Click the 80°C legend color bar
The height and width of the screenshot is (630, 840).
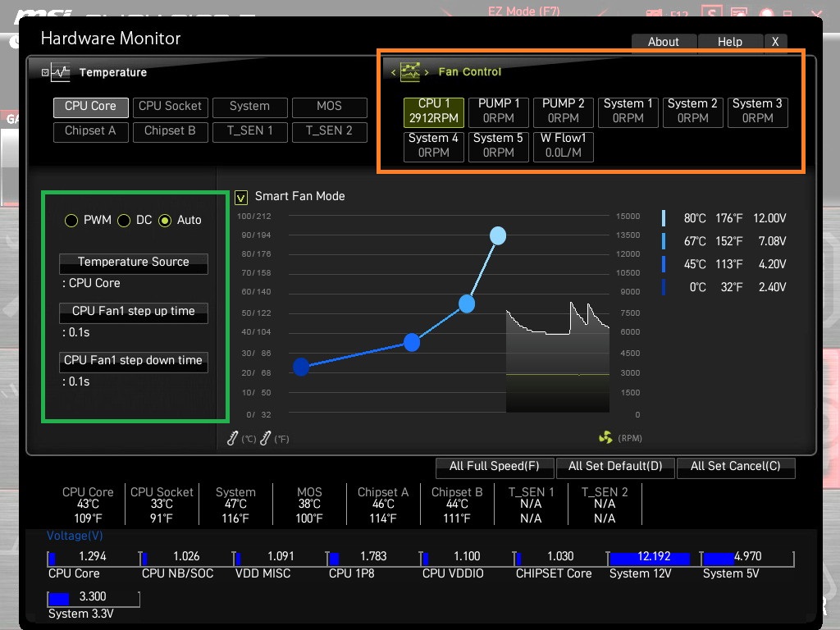[664, 218]
